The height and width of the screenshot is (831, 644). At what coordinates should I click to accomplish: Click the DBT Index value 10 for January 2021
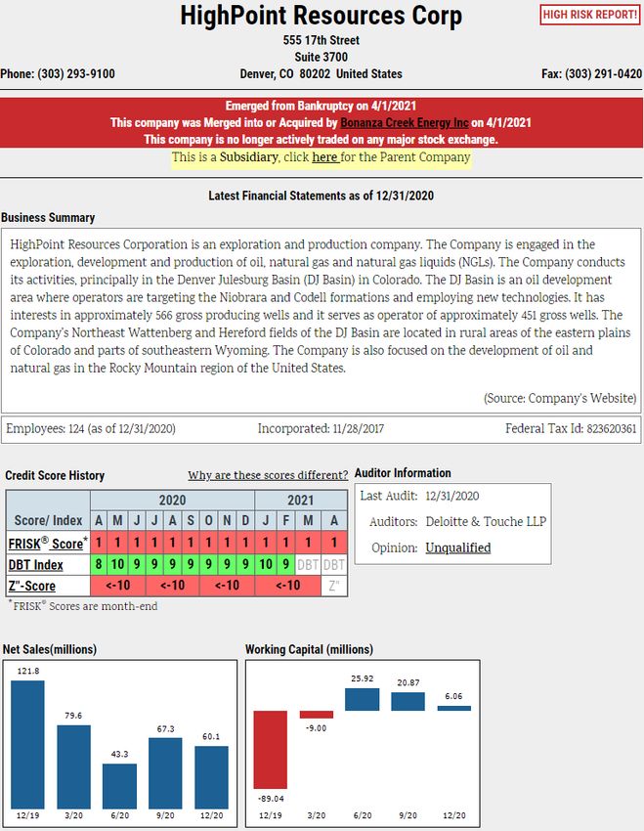tap(266, 564)
